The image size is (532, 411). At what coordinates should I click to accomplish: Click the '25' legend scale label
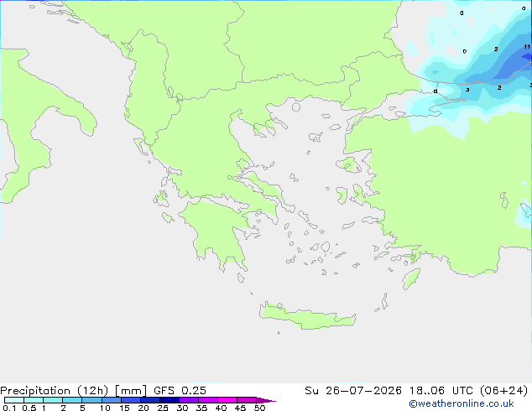point(163,408)
